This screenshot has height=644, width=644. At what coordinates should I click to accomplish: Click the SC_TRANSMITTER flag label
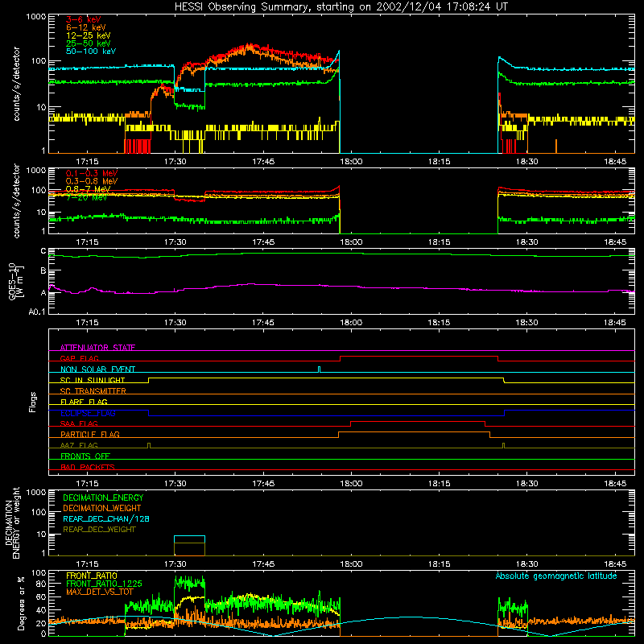(x=93, y=390)
